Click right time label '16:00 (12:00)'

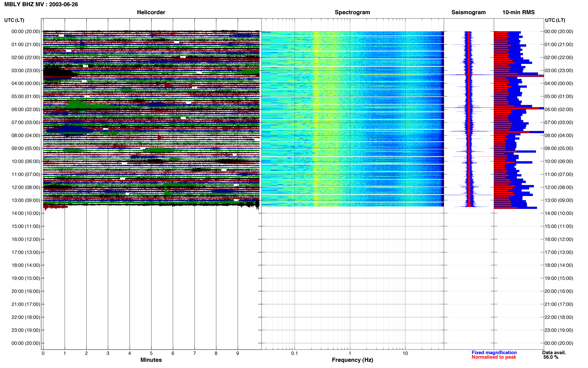[x=559, y=239]
